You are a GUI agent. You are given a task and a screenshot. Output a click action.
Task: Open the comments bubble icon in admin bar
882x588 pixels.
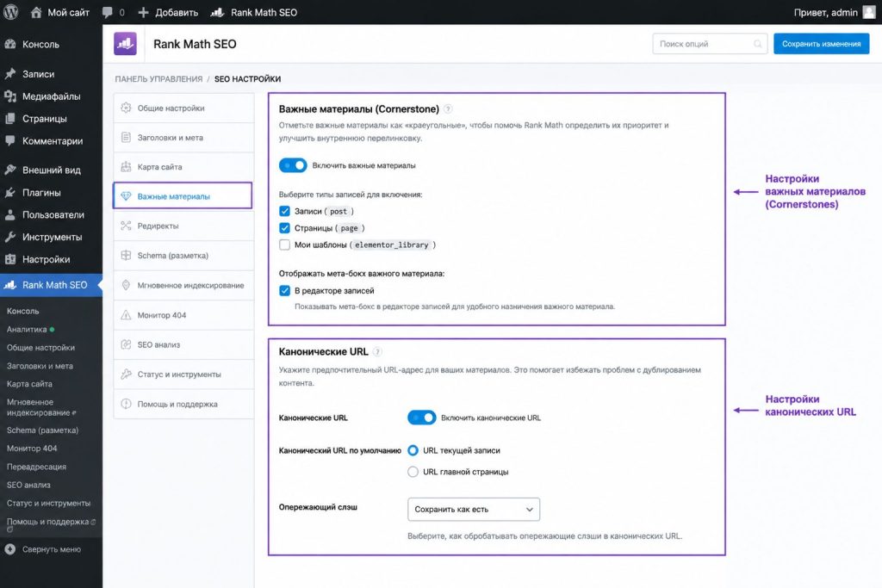pyautogui.click(x=108, y=12)
